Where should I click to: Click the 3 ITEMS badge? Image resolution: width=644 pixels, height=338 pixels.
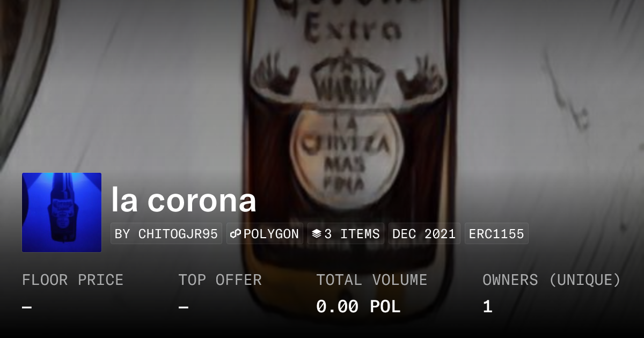pos(346,234)
